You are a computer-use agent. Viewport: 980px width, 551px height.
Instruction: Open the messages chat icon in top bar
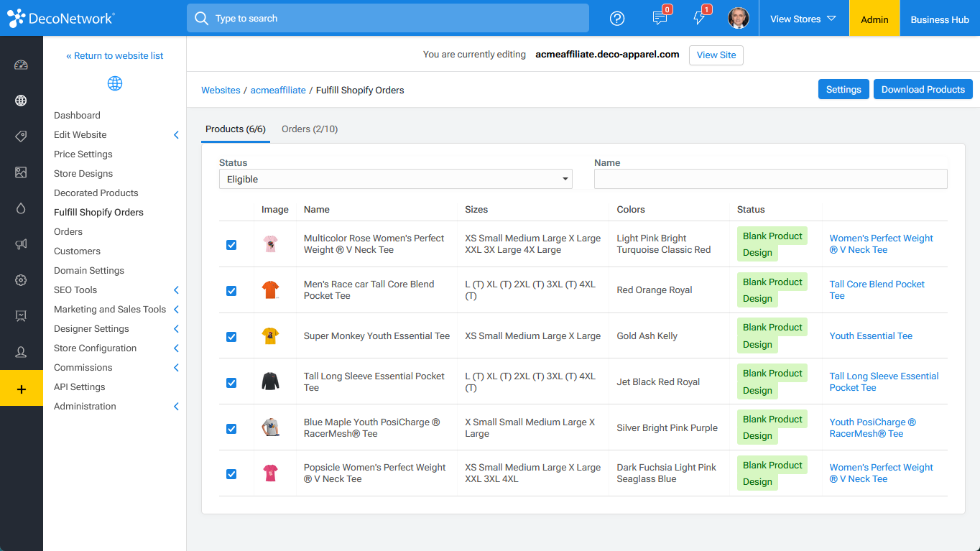(660, 19)
